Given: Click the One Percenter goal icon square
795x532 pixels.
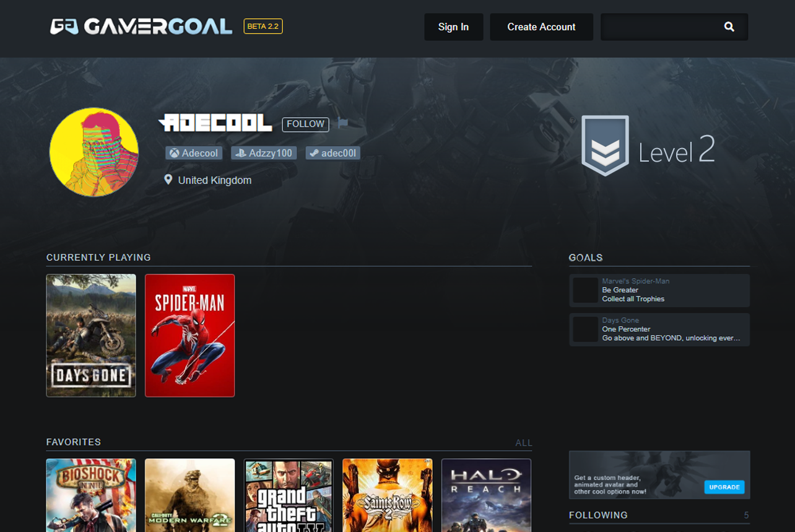Looking at the screenshot, I should click(x=585, y=329).
